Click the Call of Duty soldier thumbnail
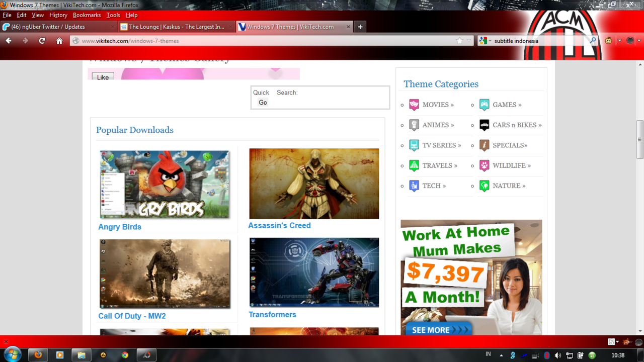The height and width of the screenshot is (362, 644). (x=165, y=274)
